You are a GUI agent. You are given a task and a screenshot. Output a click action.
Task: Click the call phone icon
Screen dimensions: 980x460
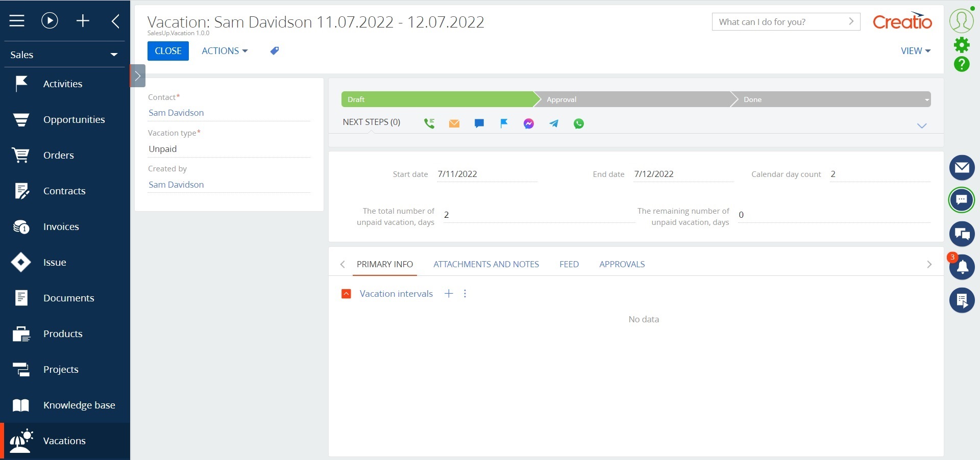[429, 123]
